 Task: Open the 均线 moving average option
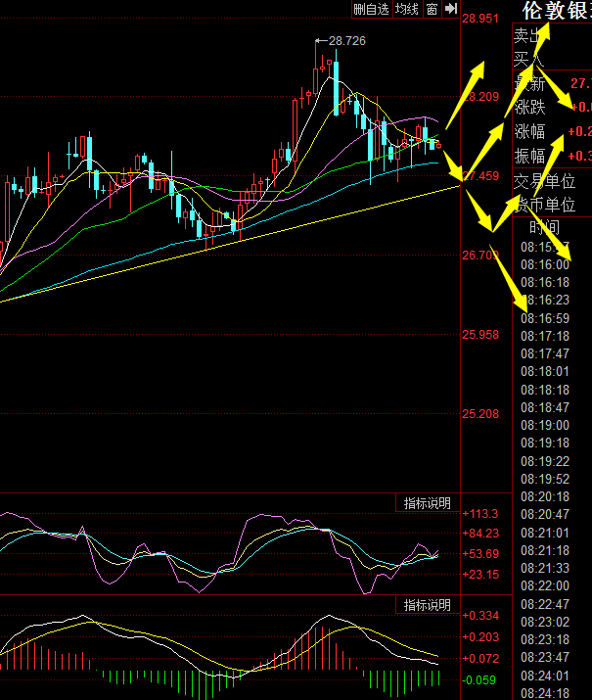tap(407, 9)
